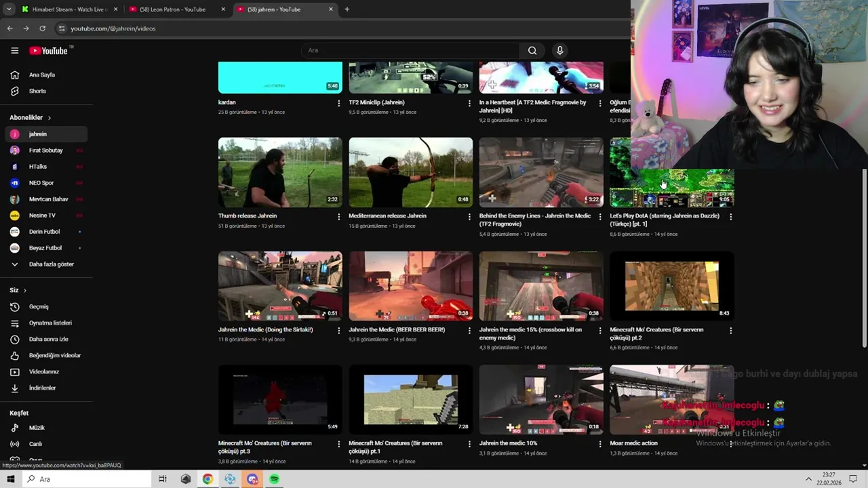Open Fırat Sobutay channel
The width and height of the screenshot is (868, 488).
(x=46, y=150)
